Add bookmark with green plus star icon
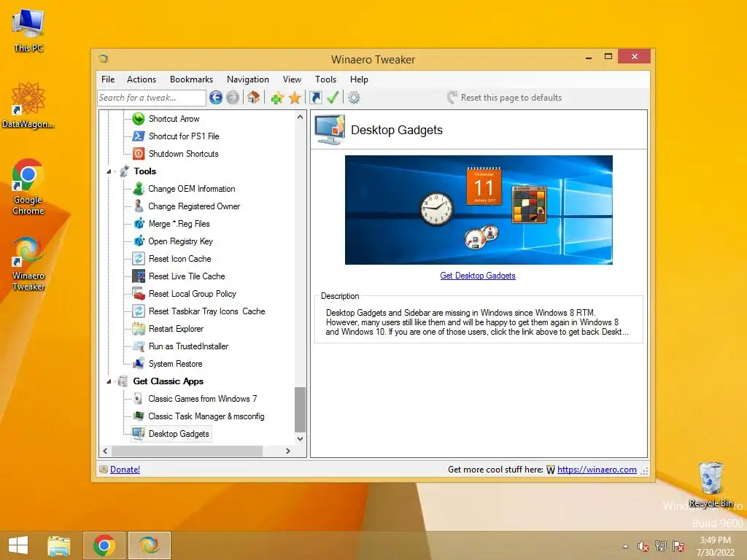Viewport: 747px width, 560px height. point(277,98)
